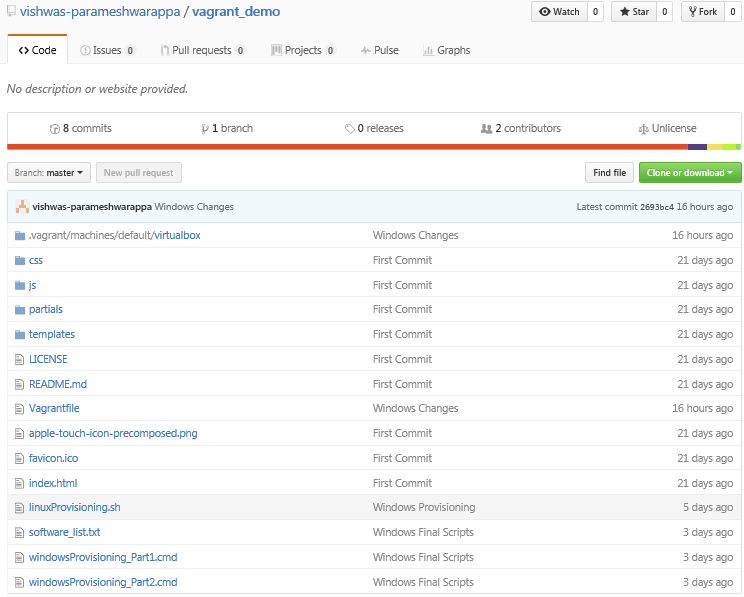Click the file icon next to apple-touch-icon-precomposed.png
Image resolution: width=744 pixels, height=597 pixels.
pyautogui.click(x=19, y=433)
